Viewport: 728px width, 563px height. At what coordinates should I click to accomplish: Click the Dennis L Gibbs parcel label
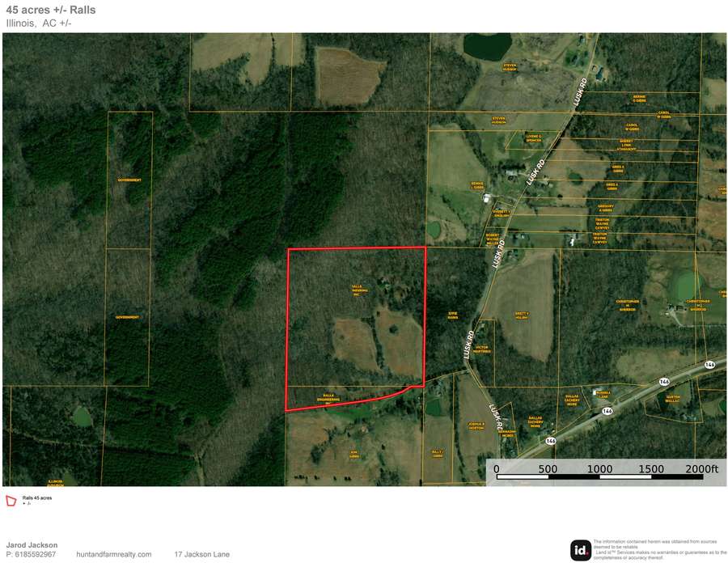pyautogui.click(x=477, y=185)
